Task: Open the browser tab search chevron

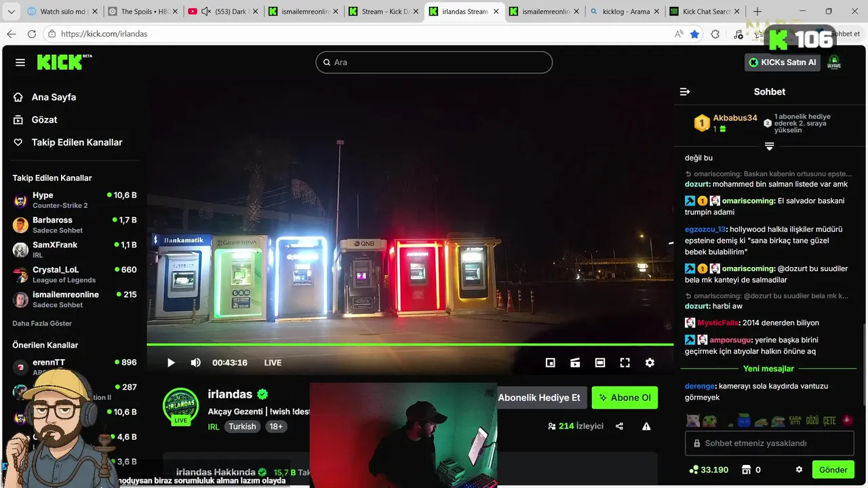Action: coord(11,12)
